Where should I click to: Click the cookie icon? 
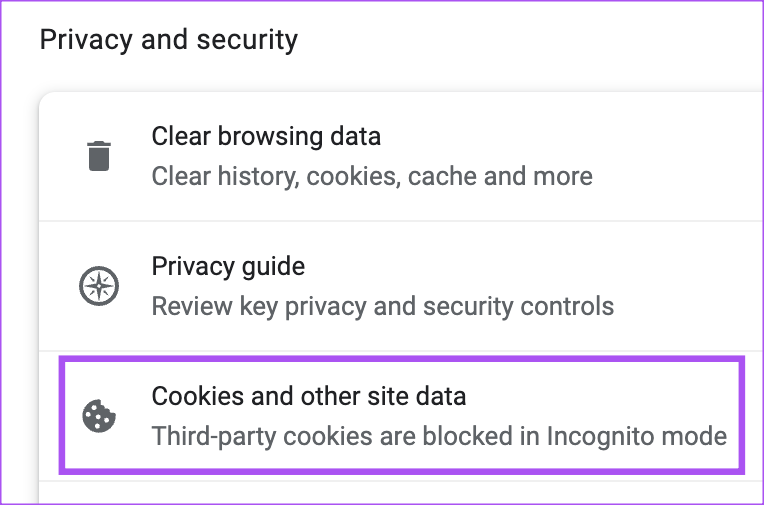[98, 415]
